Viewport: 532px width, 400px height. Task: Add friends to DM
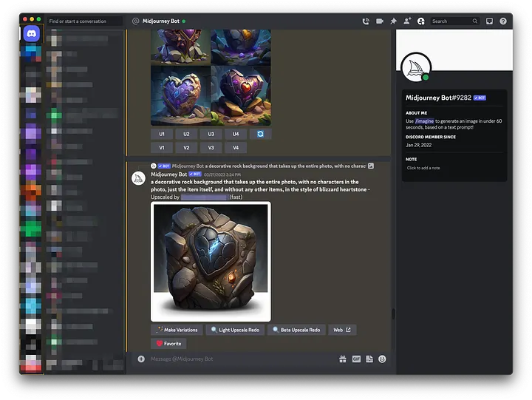click(407, 21)
